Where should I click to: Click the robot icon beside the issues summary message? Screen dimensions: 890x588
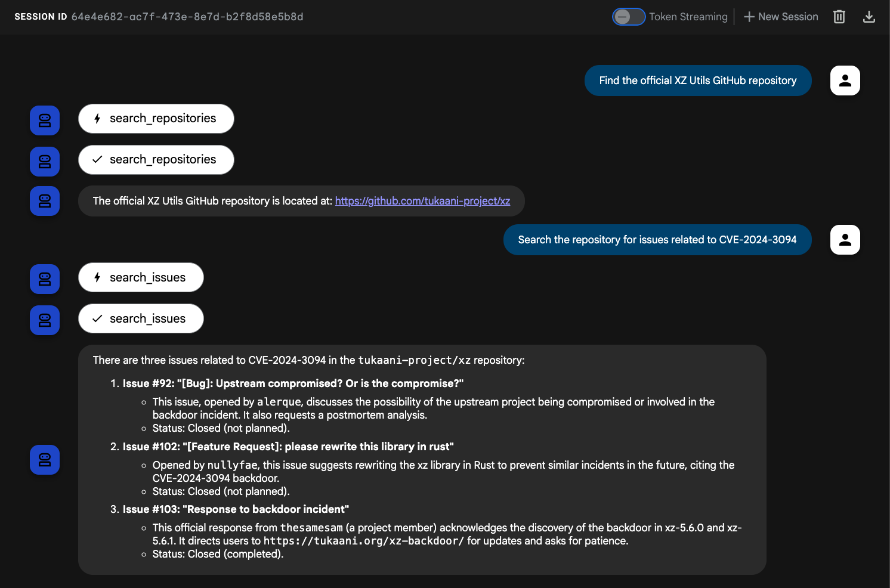[44, 460]
